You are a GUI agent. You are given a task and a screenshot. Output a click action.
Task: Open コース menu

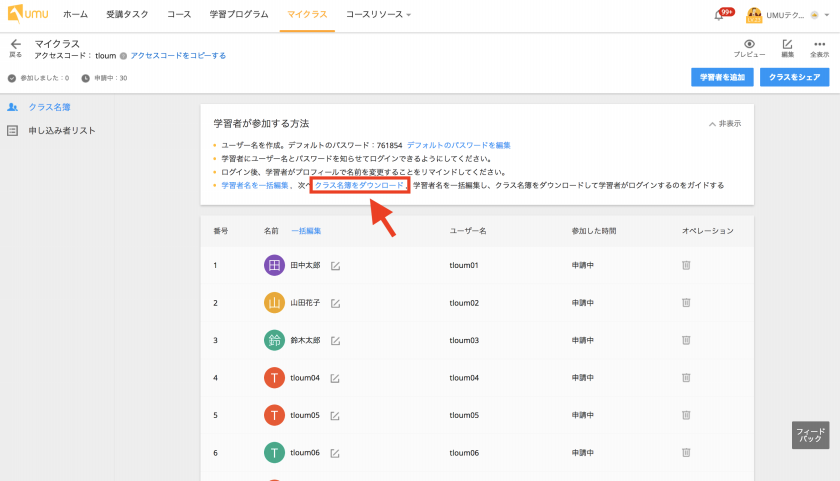pyautogui.click(x=179, y=14)
